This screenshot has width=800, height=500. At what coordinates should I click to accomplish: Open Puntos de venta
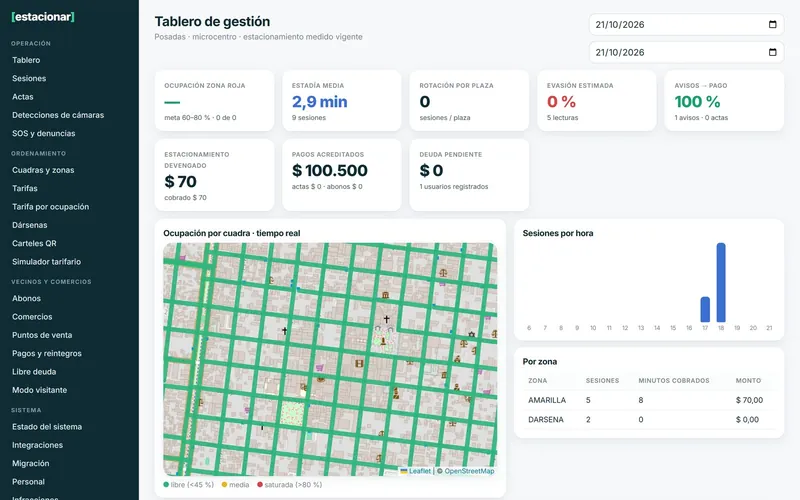(42, 335)
